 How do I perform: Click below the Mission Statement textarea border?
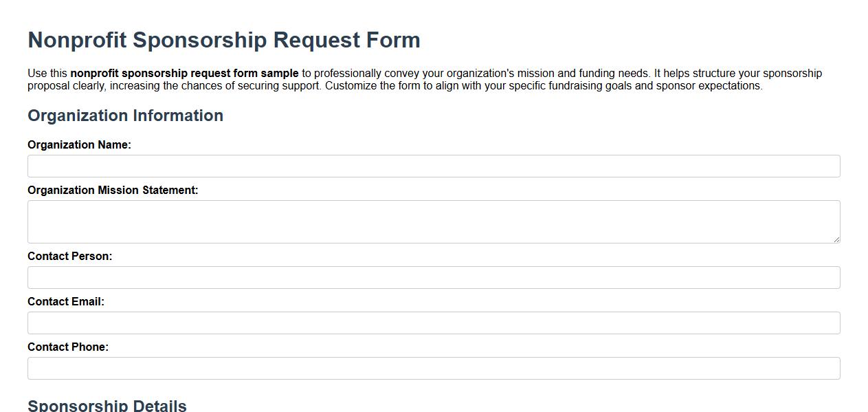[433, 246]
